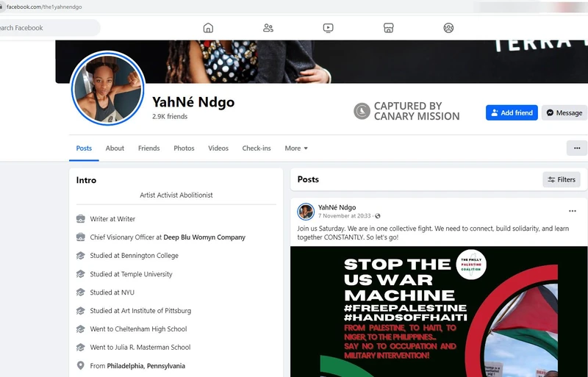Open the Friends icon in top navigation
This screenshot has height=377, width=588.
click(x=268, y=28)
